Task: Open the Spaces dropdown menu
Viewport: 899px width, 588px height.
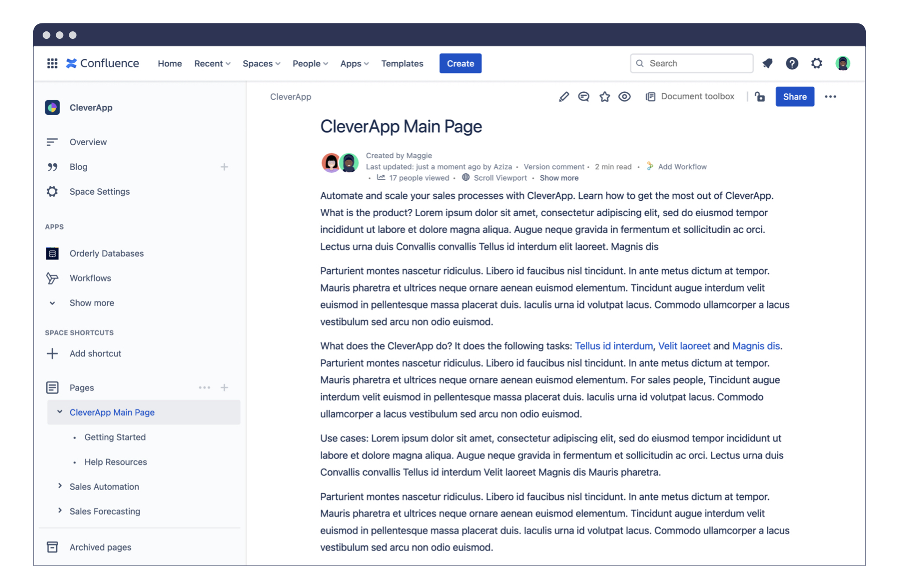Action: click(x=261, y=63)
